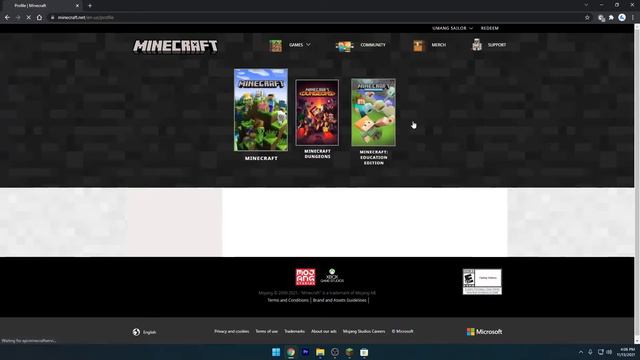Open the Chrome profile avatar
This screenshot has height=360, width=640.
click(x=622, y=18)
